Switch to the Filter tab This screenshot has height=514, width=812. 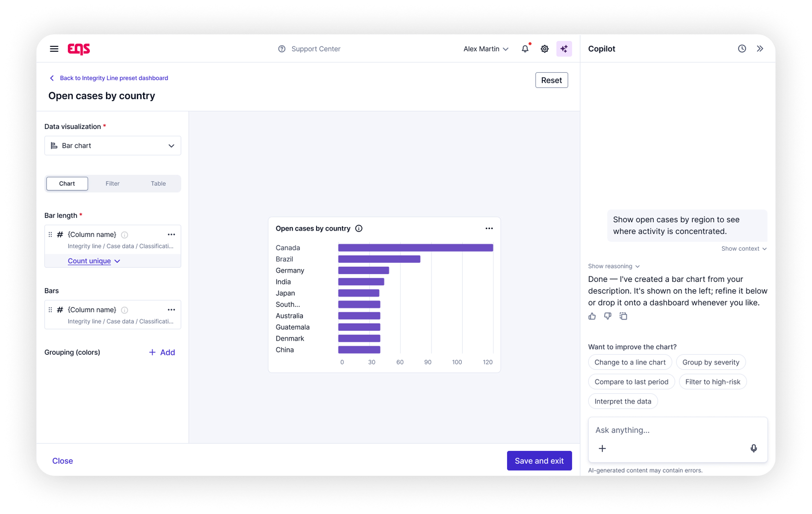coord(112,184)
